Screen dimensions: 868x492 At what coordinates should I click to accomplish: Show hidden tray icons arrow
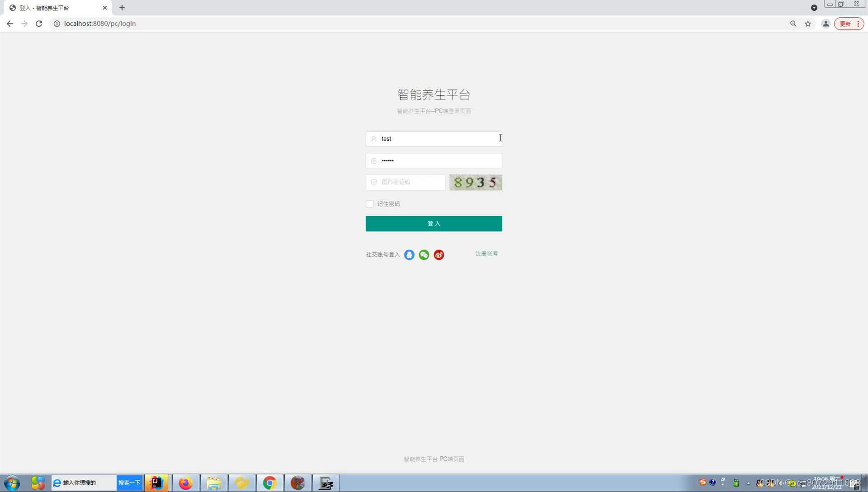[748, 483]
